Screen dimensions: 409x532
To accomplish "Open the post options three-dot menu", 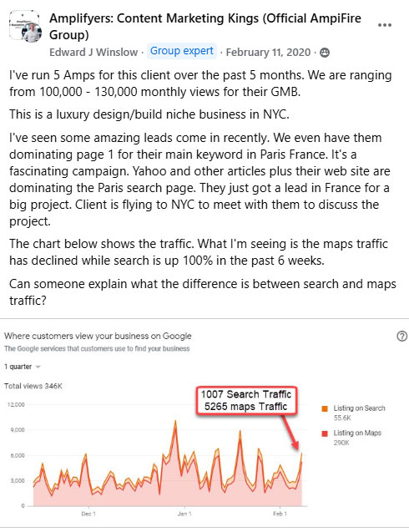I will point(385,25).
